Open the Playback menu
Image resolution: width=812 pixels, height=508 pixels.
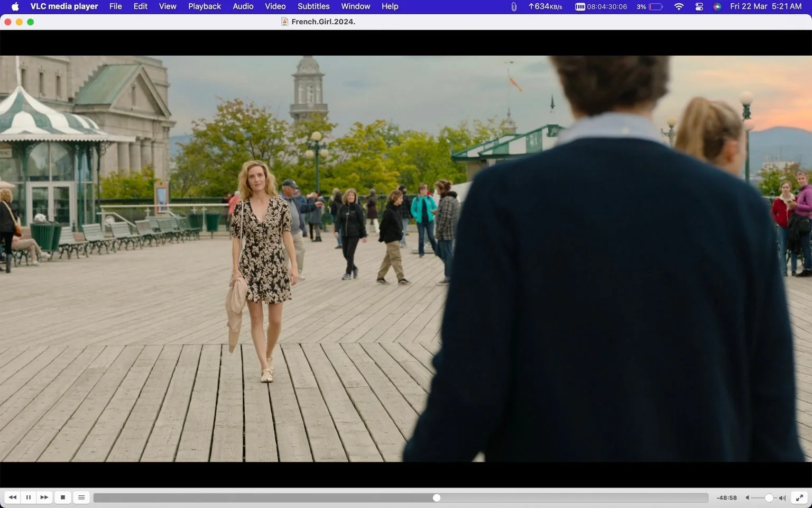205,6
